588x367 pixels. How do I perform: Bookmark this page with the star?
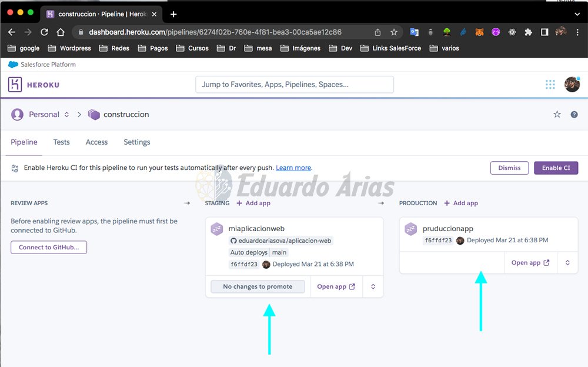coord(394,32)
